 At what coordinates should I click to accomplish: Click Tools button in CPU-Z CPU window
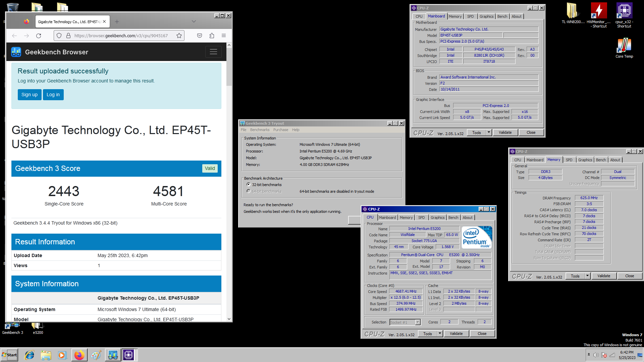coord(427,334)
